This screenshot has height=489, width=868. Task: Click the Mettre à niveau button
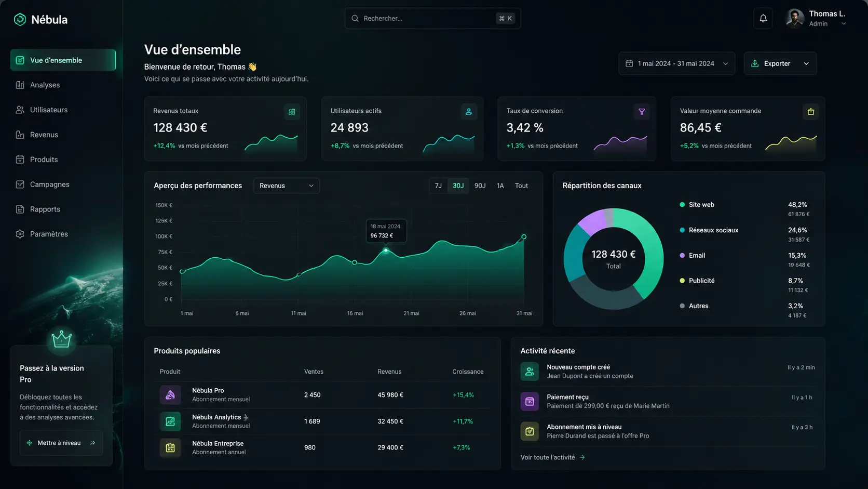click(61, 443)
